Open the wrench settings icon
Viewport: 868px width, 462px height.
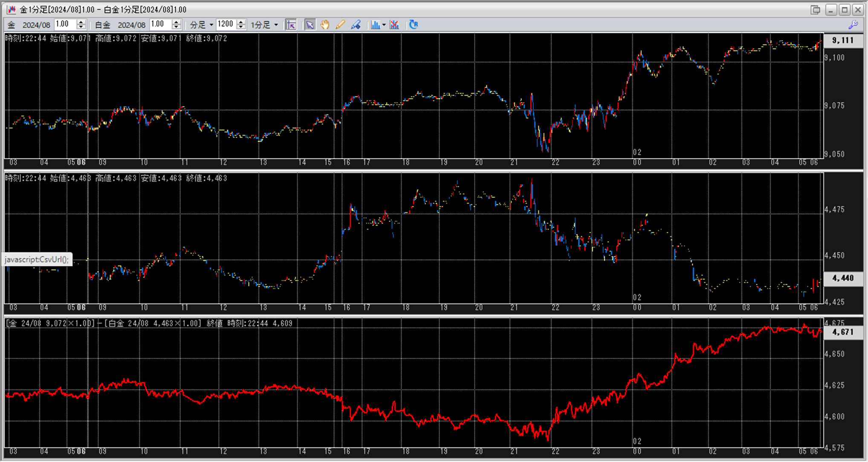853,25
